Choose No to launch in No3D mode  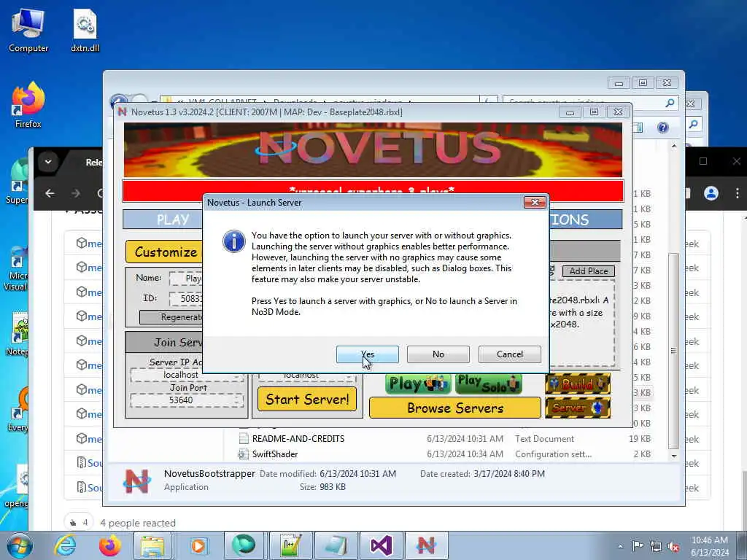coord(438,354)
